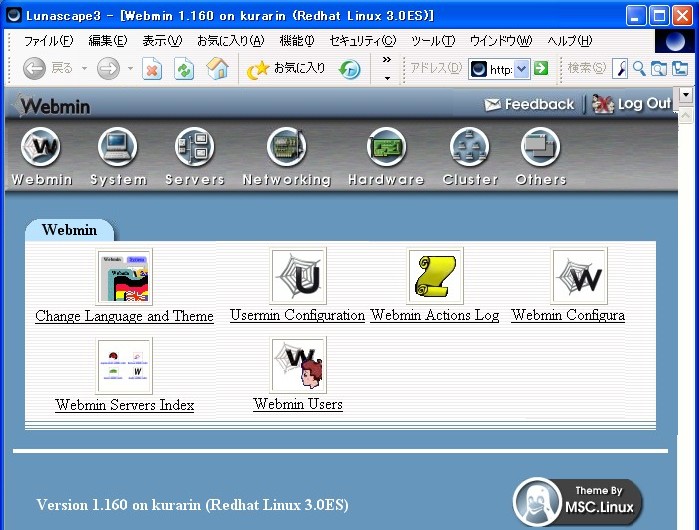Click the last icon in search toolbar
This screenshot has width=699, height=530.
point(680,69)
